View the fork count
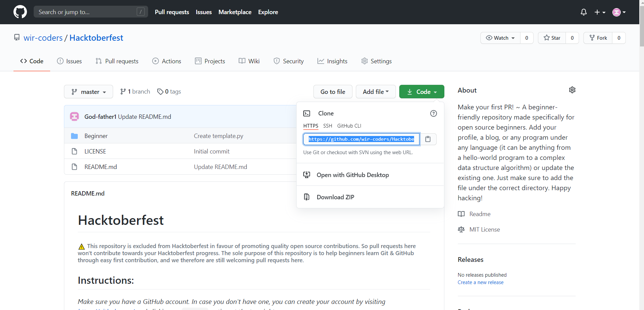The width and height of the screenshot is (644, 310). coord(619,38)
